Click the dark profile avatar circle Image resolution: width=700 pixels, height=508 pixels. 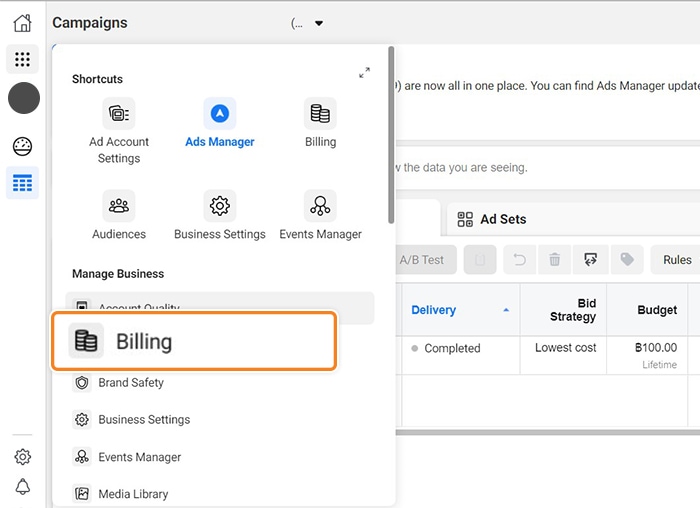click(x=24, y=98)
